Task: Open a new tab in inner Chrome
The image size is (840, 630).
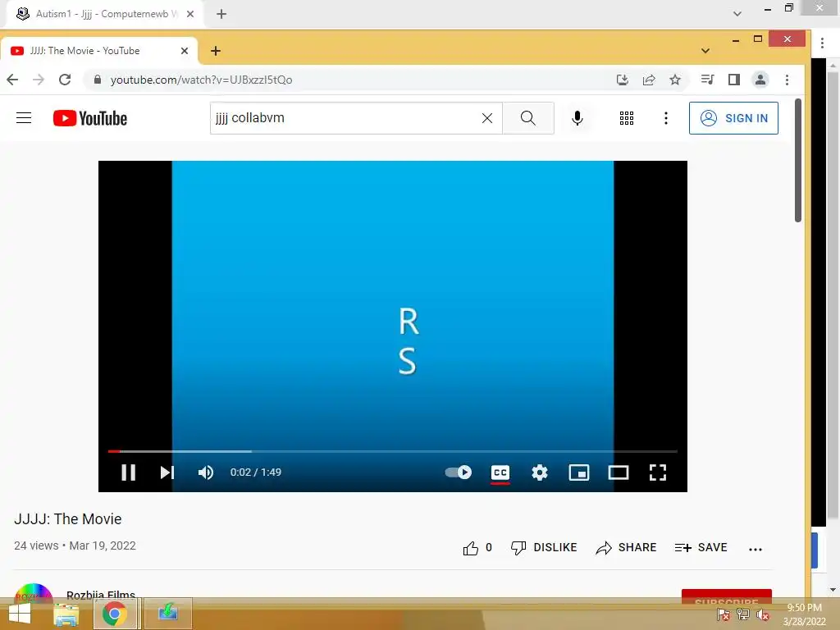Action: point(216,51)
